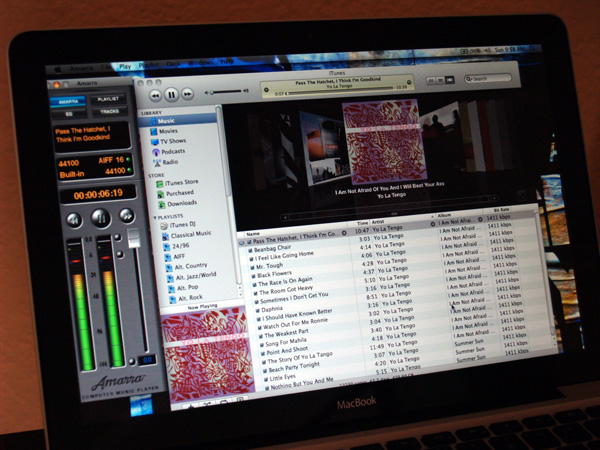This screenshot has height=450, width=600.
Task: Show the Downloads list
Action: point(178,204)
